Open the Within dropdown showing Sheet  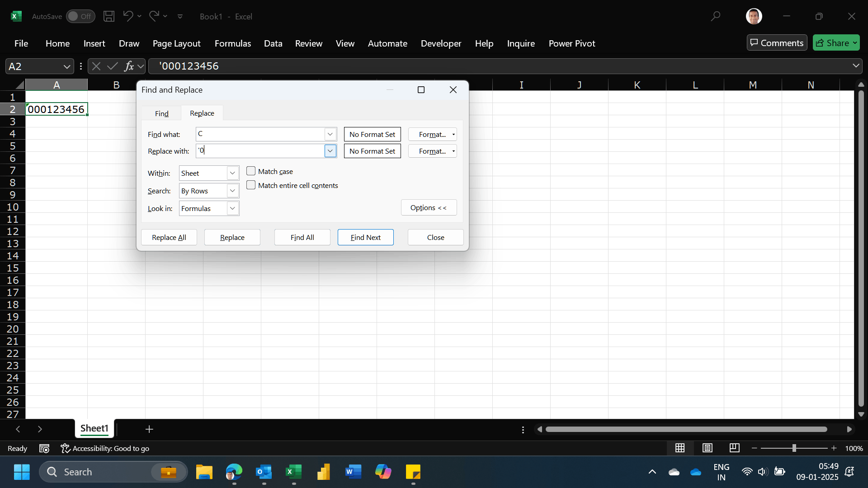[x=232, y=173]
